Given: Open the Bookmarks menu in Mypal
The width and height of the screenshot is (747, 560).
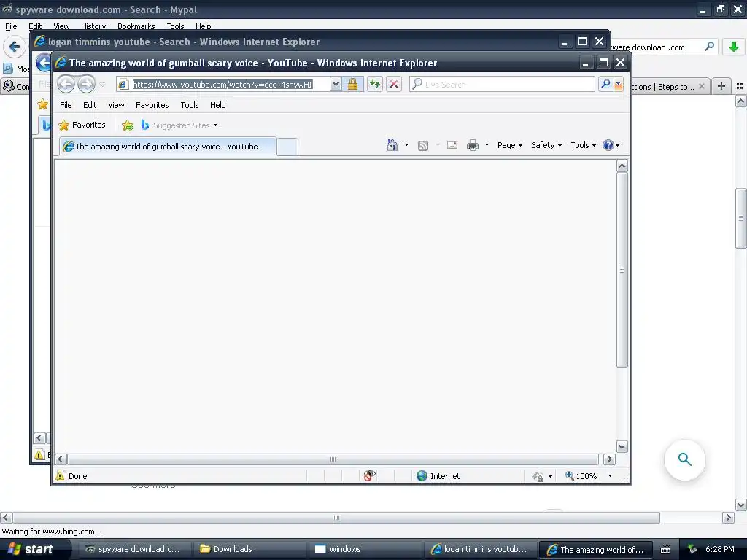Looking at the screenshot, I should point(136,26).
